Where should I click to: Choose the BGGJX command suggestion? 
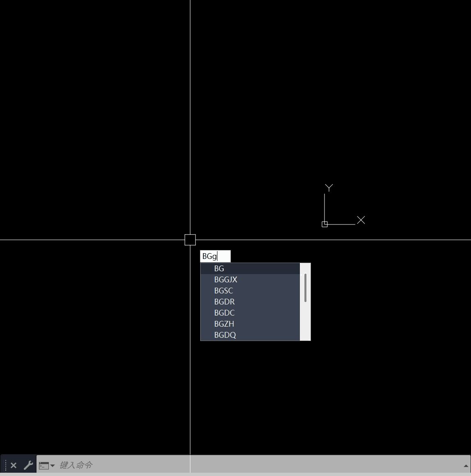coord(226,279)
